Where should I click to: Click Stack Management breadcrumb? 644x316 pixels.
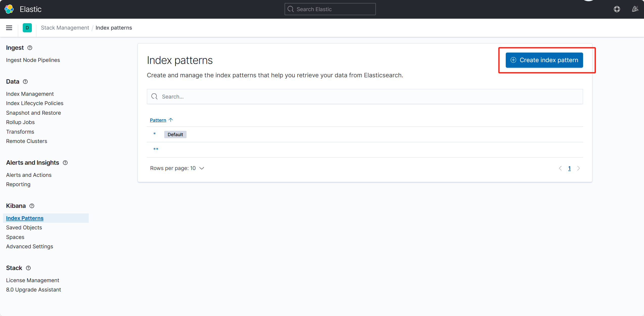tap(65, 28)
